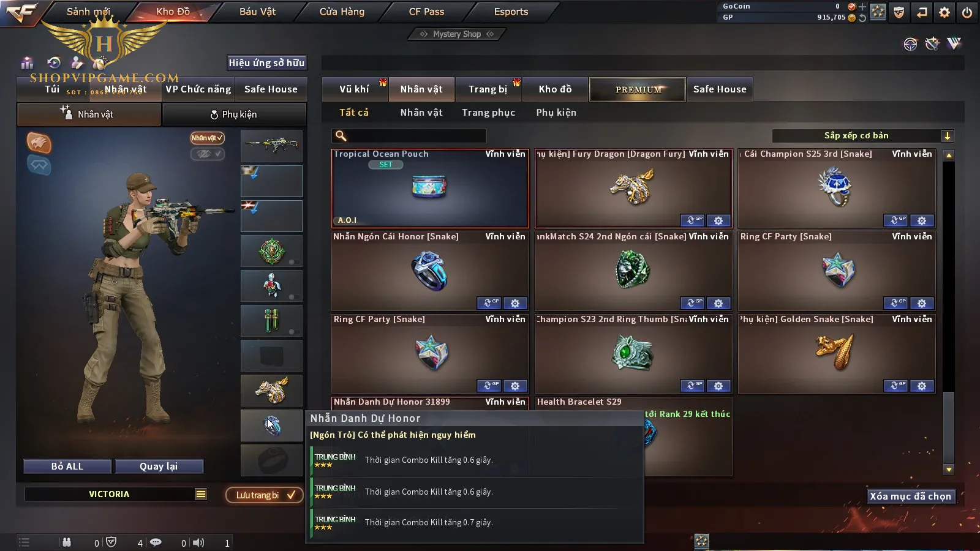This screenshot has height=551, width=980.
Task: Toggle the Nhân vật checkbox
Action: click(208, 138)
